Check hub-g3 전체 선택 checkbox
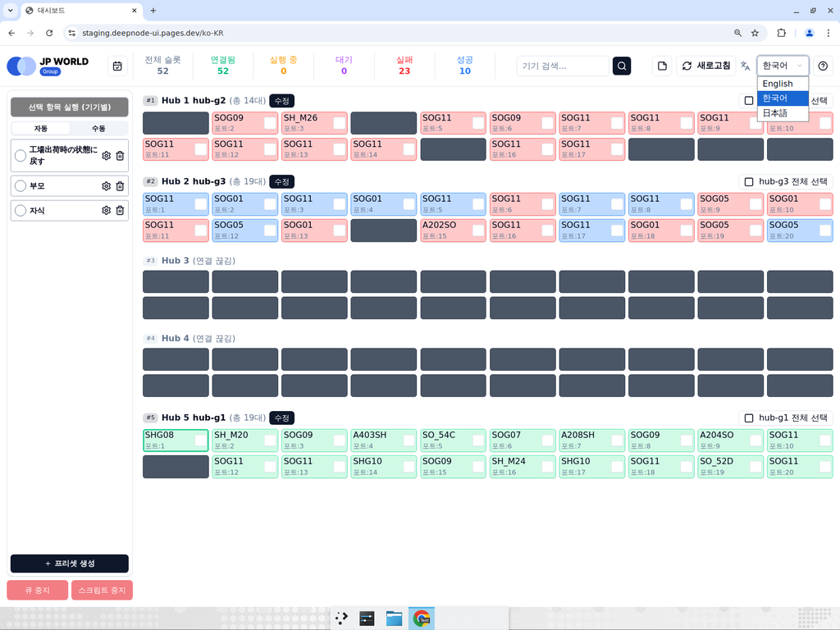The width and height of the screenshot is (840, 630). (749, 181)
